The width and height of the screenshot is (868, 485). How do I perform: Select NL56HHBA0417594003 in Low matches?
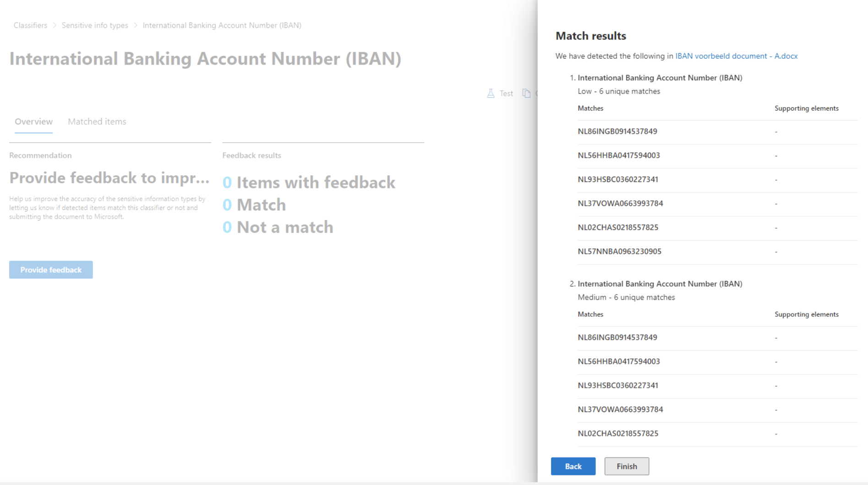[619, 155]
